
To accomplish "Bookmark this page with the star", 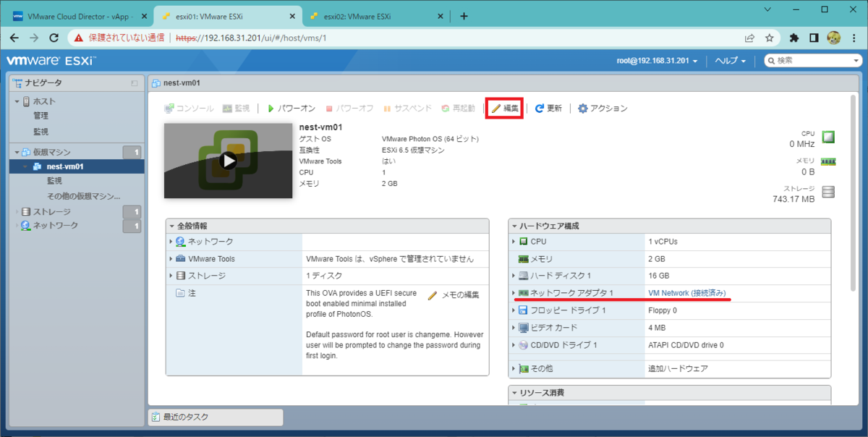I will pyautogui.click(x=770, y=38).
